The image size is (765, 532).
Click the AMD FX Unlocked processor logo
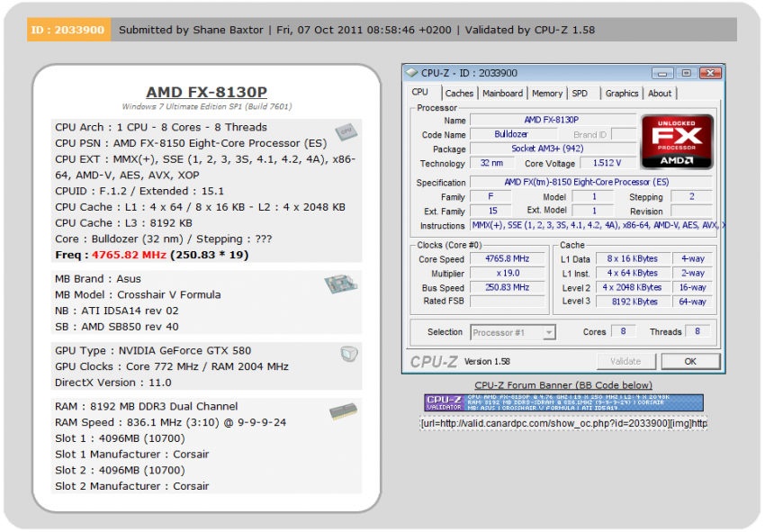[677, 142]
